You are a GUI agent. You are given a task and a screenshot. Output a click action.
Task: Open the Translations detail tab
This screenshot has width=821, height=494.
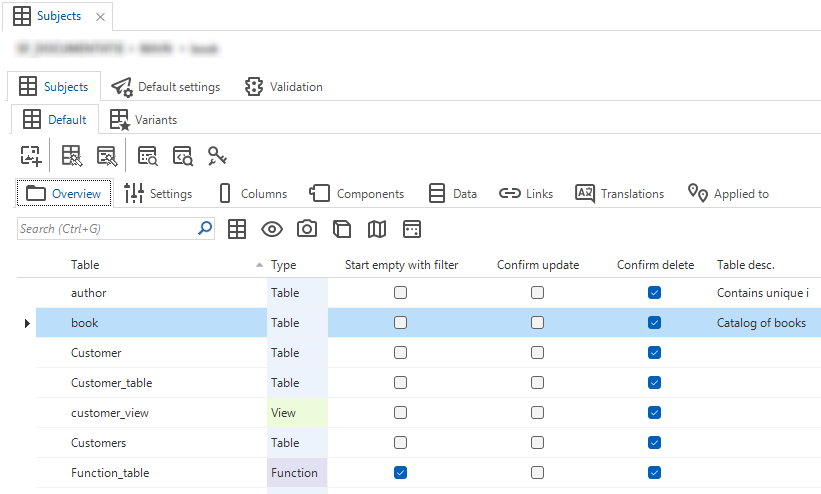click(619, 193)
